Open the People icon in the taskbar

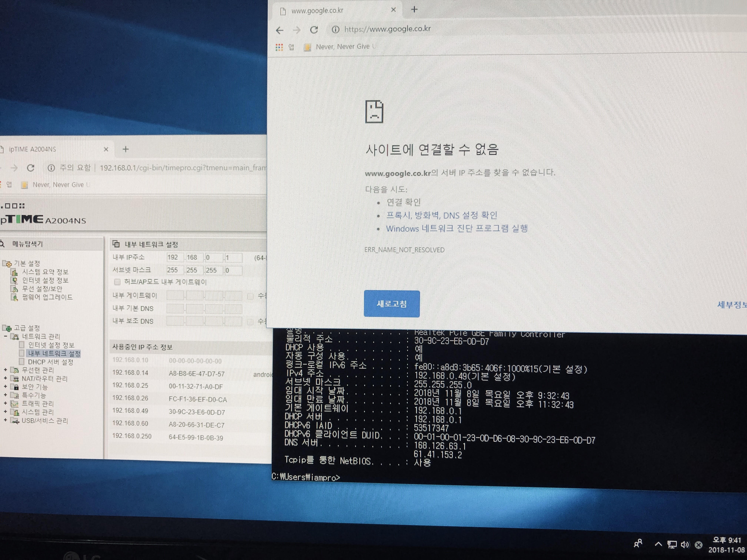pyautogui.click(x=638, y=544)
